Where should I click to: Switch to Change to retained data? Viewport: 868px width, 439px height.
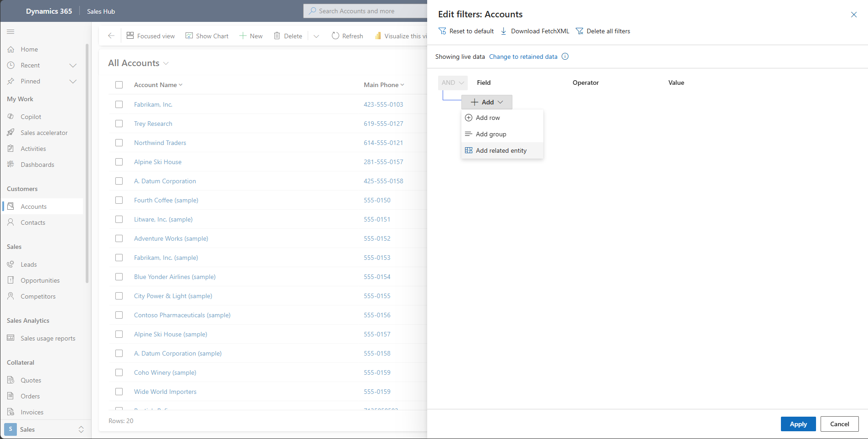click(523, 57)
